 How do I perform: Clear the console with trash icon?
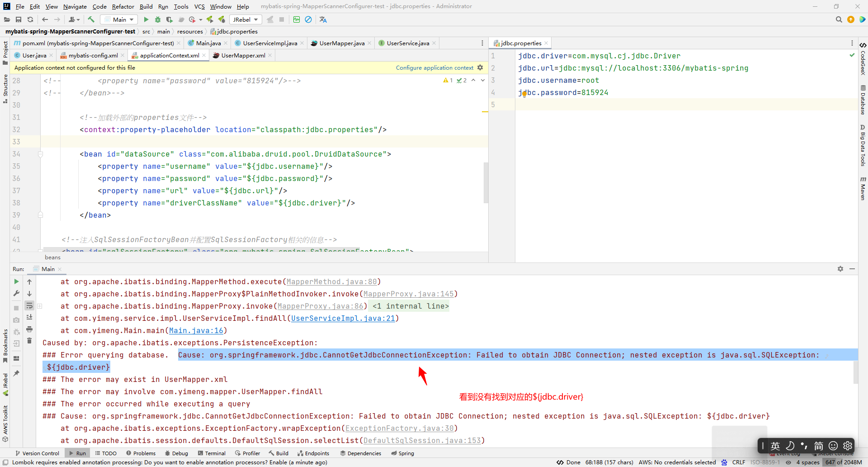point(29,341)
